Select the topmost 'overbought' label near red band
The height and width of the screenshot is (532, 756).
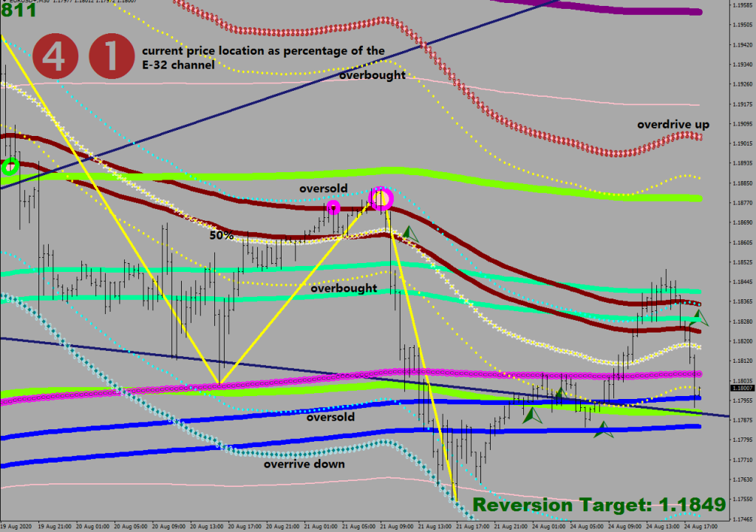point(372,75)
